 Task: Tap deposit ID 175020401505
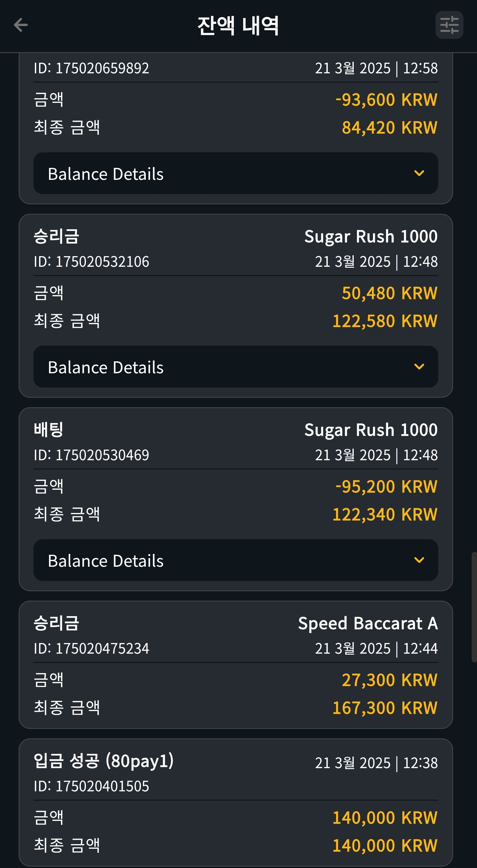click(x=91, y=786)
